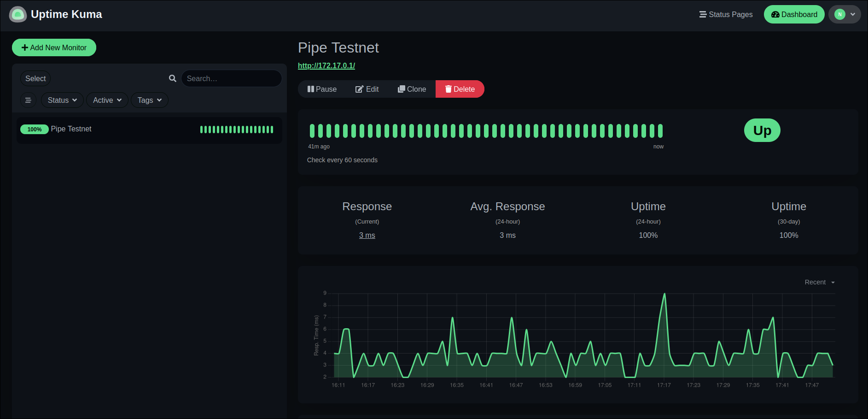Expand the Active filter dropdown
This screenshot has width=868, height=419.
[107, 100]
